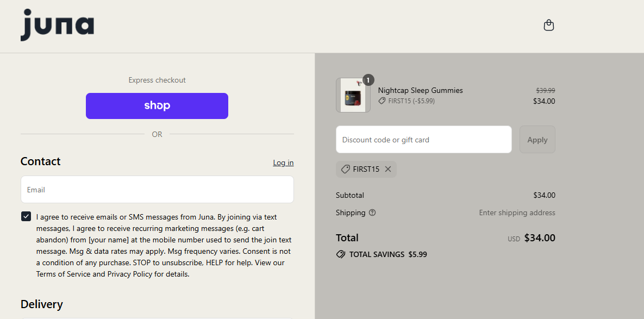Click the tag icon next to FIRST15 (-$5.99)

tap(383, 101)
